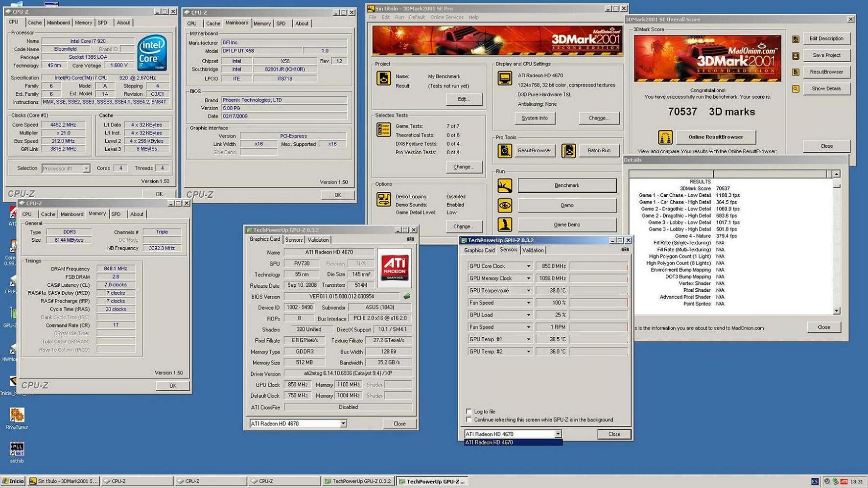Viewport: 868px width, 488px height.
Task: Click the 3DMark2001 taskbar button
Action: pos(64,481)
